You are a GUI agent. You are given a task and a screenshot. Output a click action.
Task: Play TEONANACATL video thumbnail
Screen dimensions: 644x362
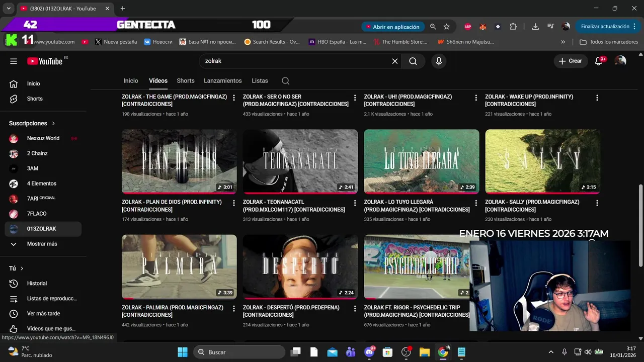click(x=300, y=161)
